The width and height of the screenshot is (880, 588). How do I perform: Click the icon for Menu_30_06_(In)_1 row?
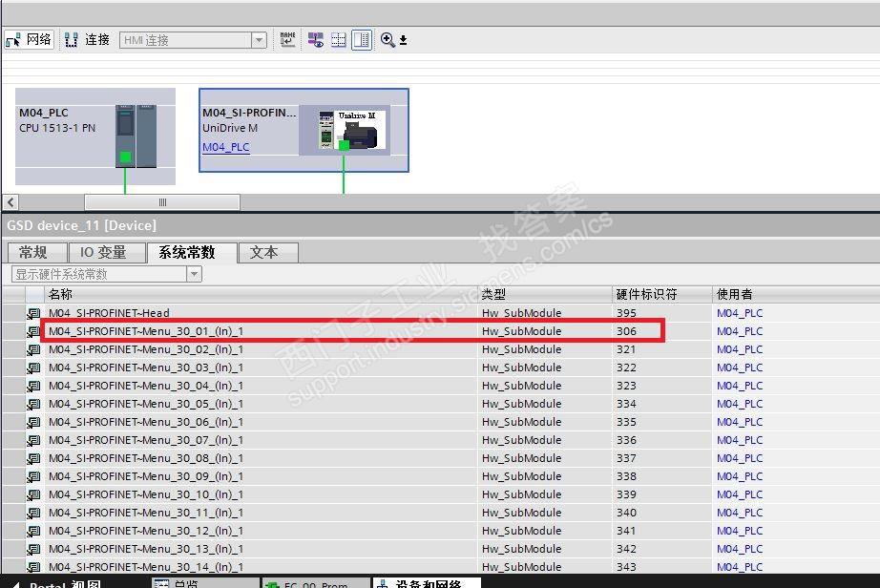33,422
